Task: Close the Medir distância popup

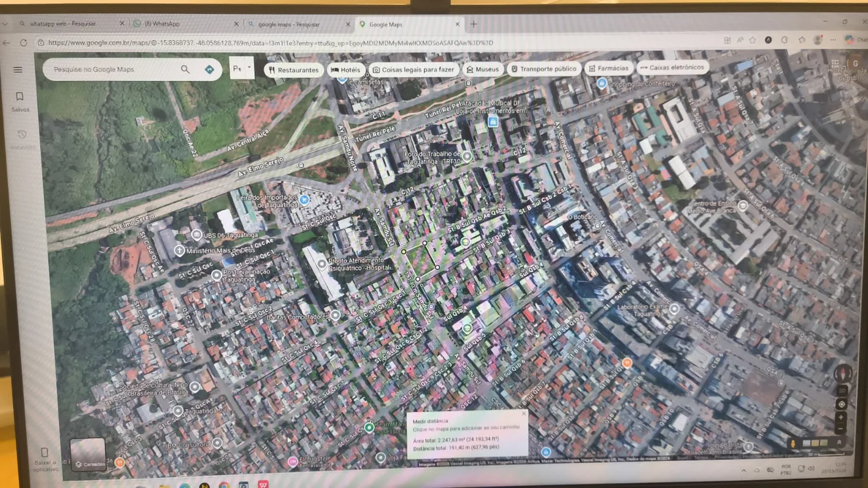Action: point(523,413)
